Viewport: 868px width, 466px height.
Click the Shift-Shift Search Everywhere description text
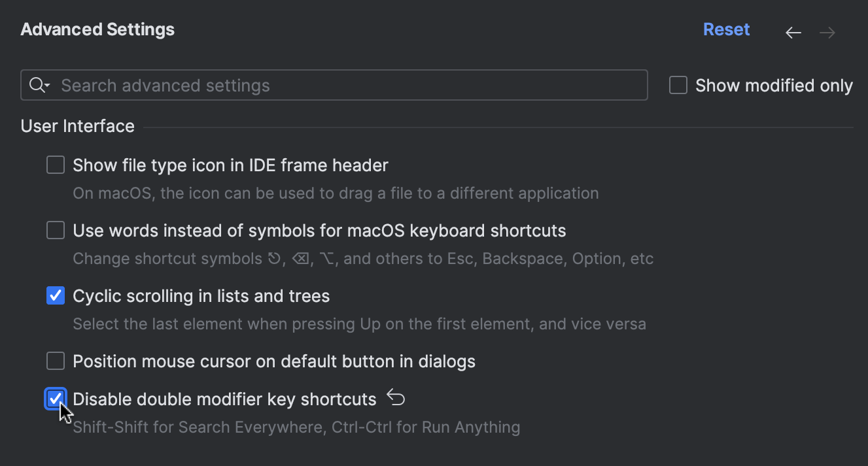click(296, 427)
